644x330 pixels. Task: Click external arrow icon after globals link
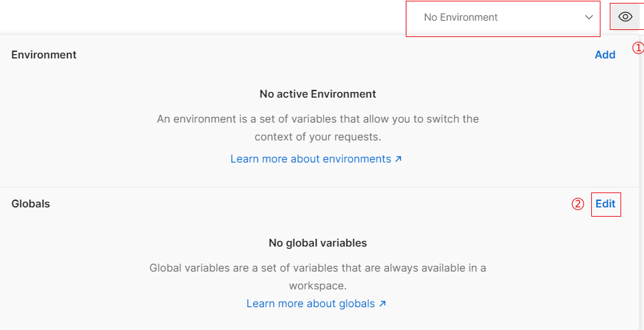382,304
